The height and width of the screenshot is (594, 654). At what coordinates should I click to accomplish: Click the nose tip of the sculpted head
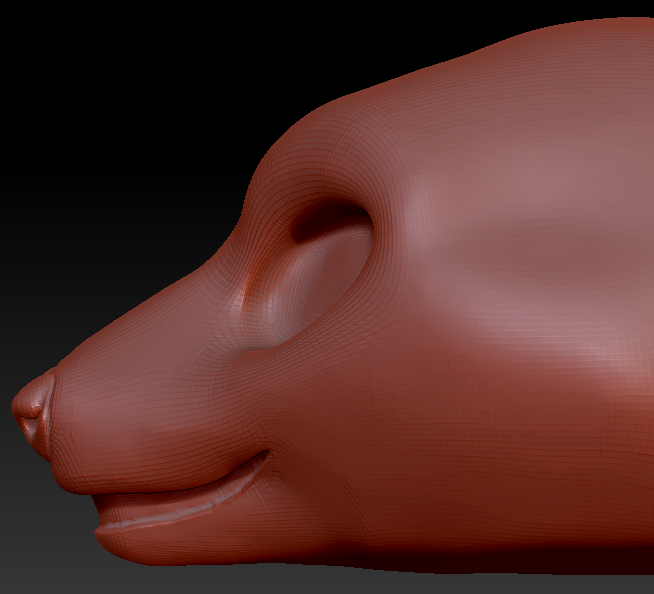(32, 414)
